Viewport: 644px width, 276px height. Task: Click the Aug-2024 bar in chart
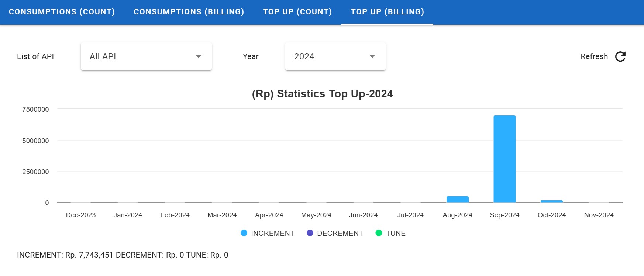(457, 199)
